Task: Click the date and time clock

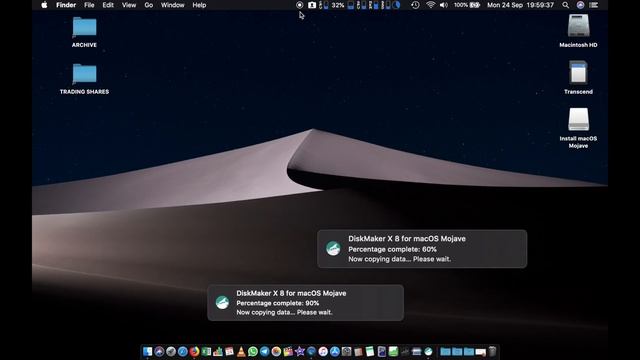Action: click(x=520, y=5)
